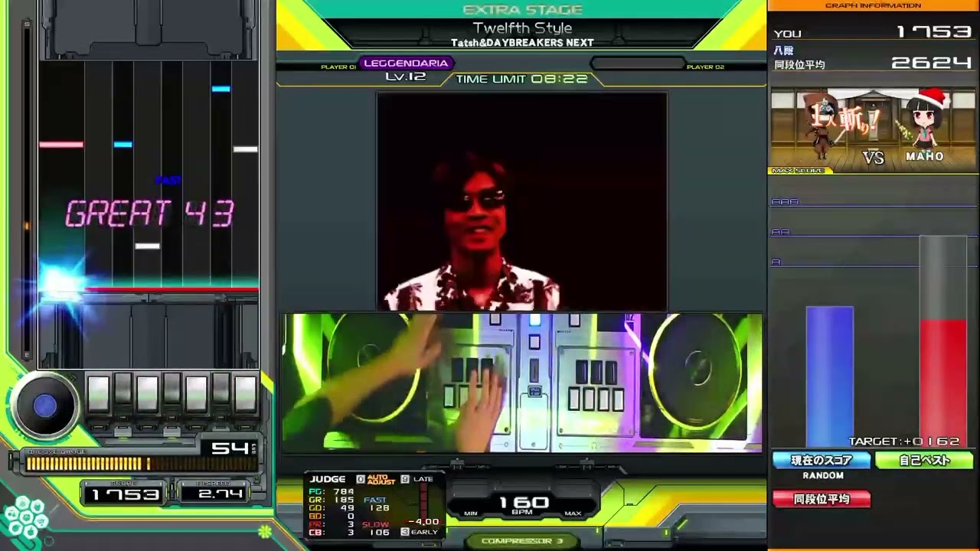Screen dimensions: 980x551
Task: Click the Lv.12 level text
Action: point(406,77)
